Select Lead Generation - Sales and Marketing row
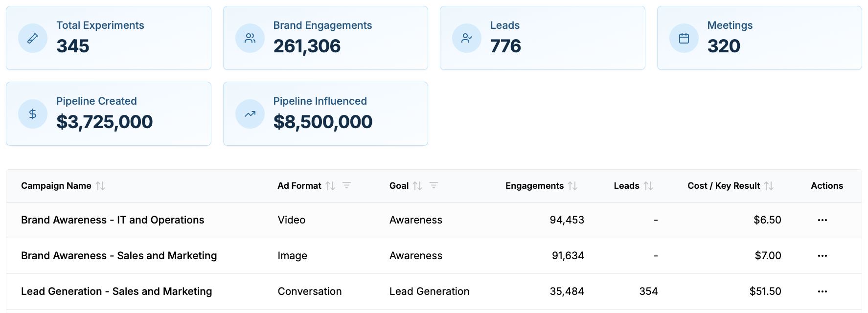This screenshot has width=868, height=313. pyautogui.click(x=116, y=291)
